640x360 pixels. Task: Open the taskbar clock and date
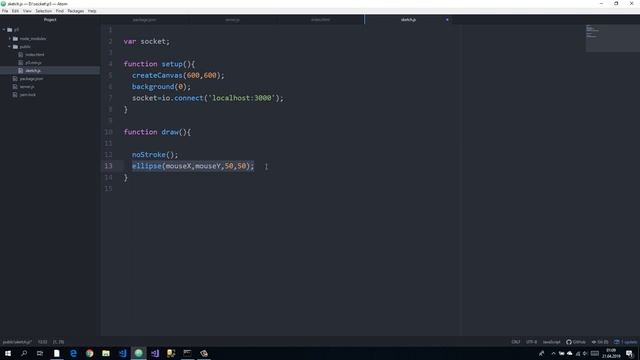pos(611,353)
